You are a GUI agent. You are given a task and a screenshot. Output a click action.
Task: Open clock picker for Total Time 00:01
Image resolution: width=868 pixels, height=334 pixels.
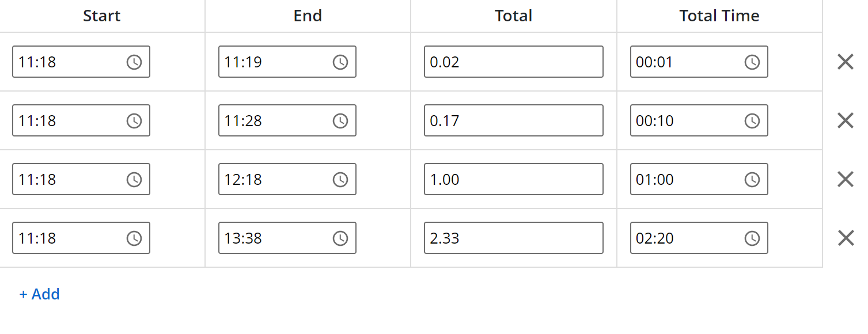tap(752, 62)
